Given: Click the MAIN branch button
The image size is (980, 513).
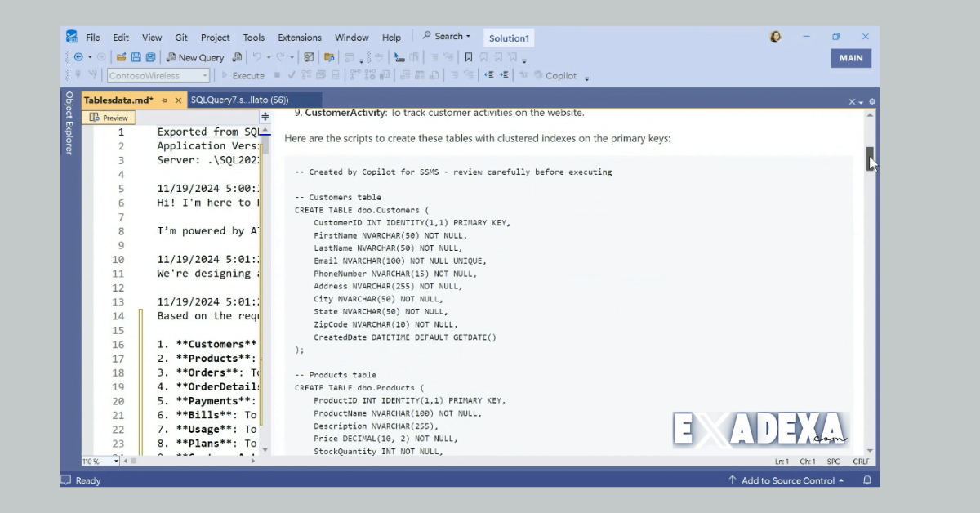Looking at the screenshot, I should (x=851, y=58).
